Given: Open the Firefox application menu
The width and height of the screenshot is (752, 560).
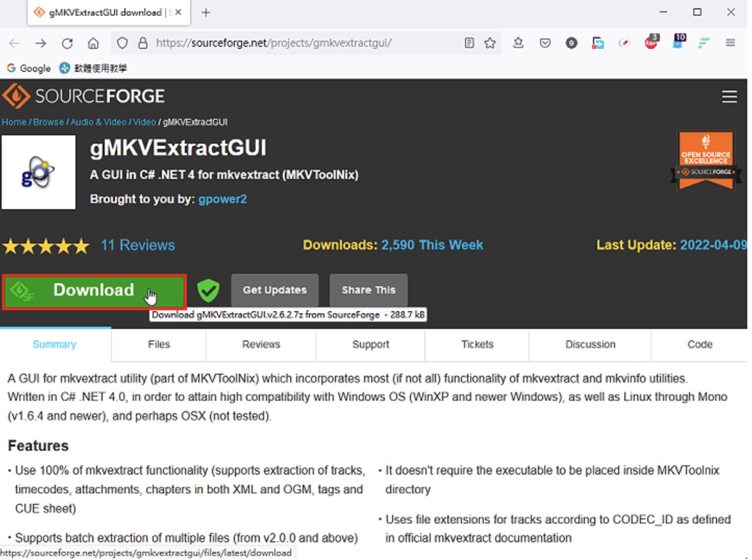Looking at the screenshot, I should (x=730, y=43).
